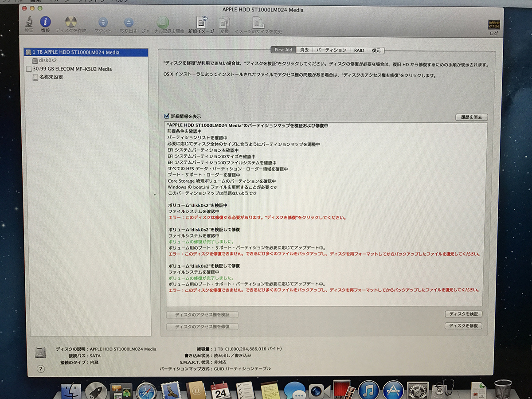The image size is (532, 399).
Task: Click the red error line under ボリューム"disk0s2"を検証中
Action: pyautogui.click(x=257, y=218)
